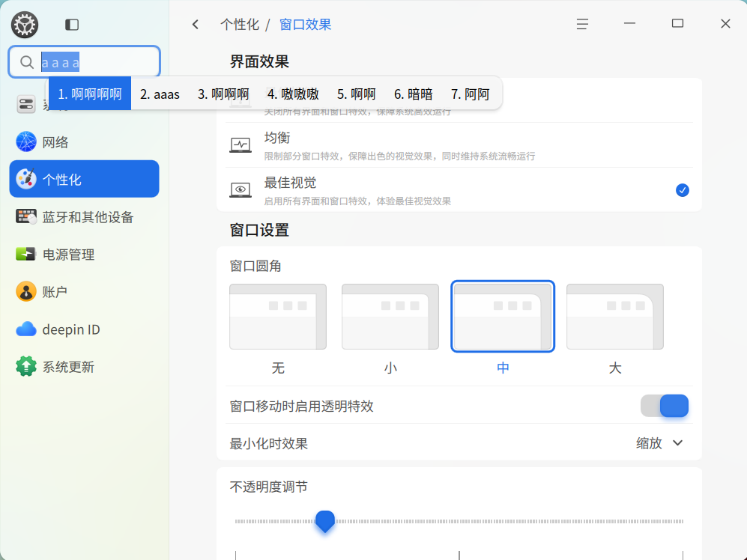The height and width of the screenshot is (560, 747).
Task: Click the Control Center gear logo icon
Action: 25,24
